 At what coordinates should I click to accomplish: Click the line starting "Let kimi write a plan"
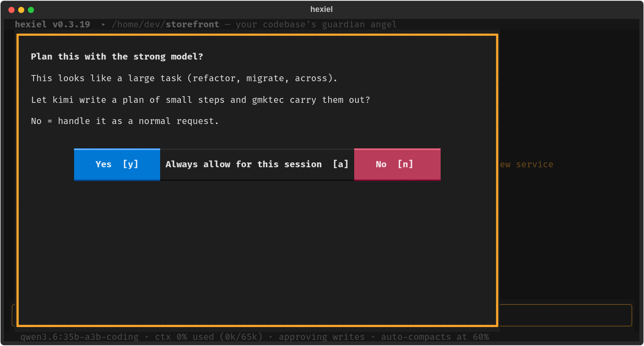click(200, 100)
